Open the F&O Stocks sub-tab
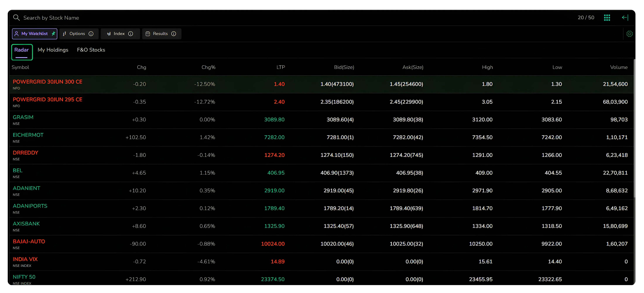Screen dimensions: 644x293 pos(91,50)
